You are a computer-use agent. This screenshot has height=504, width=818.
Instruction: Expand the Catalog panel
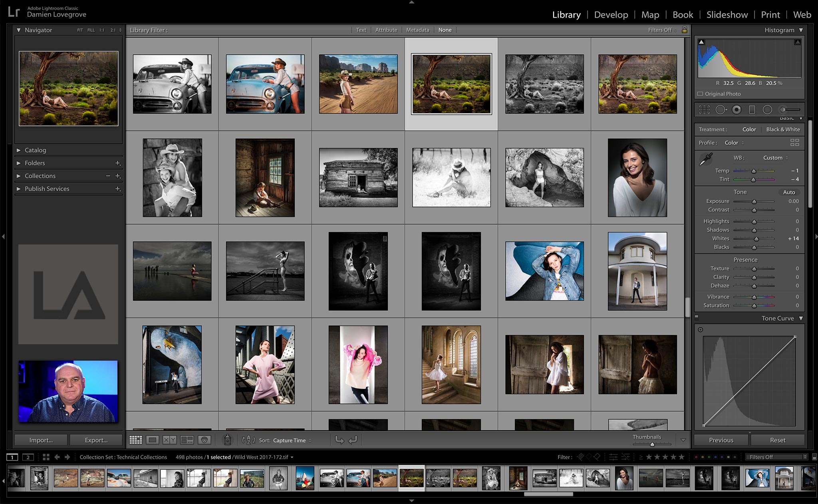click(19, 150)
